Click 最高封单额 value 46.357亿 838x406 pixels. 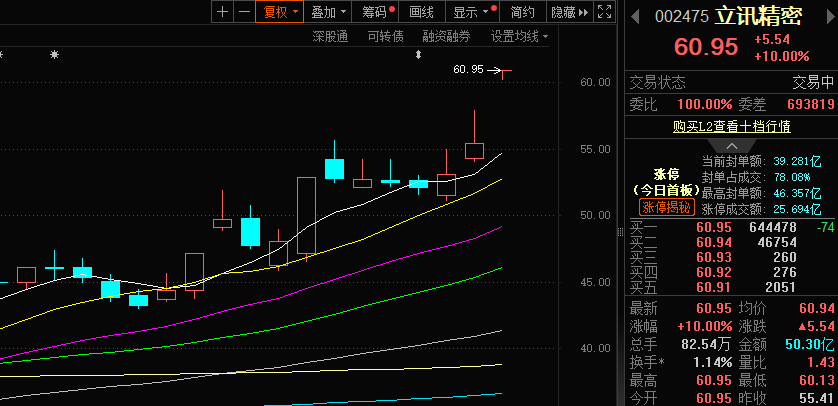click(797, 193)
